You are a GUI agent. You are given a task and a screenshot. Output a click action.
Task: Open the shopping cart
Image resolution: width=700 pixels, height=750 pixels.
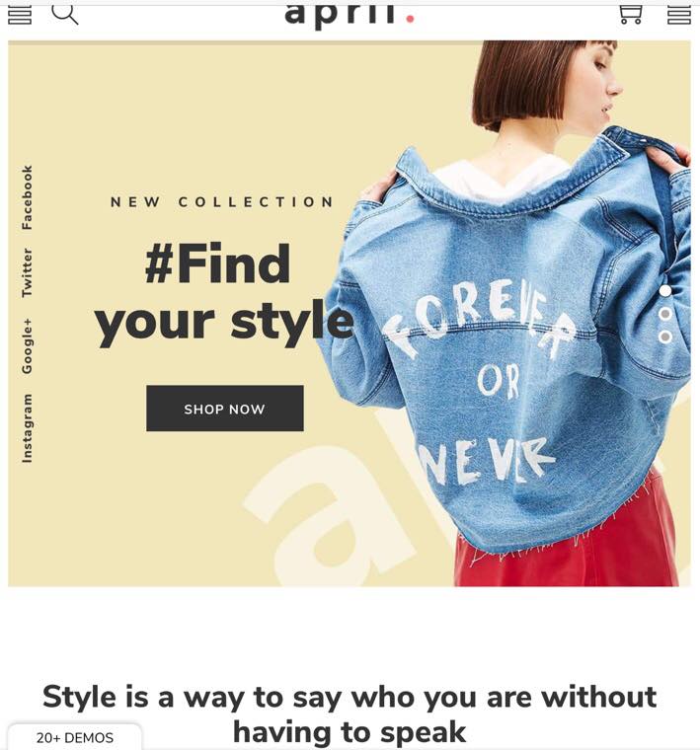[x=631, y=15]
